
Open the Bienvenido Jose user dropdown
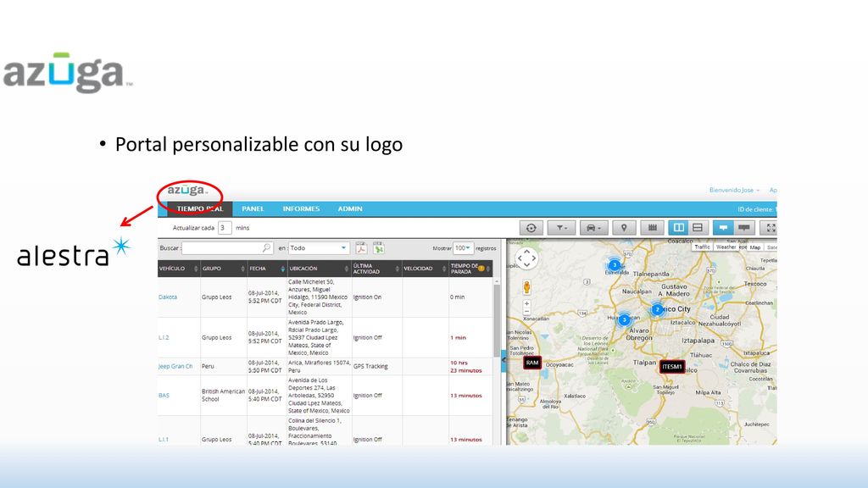click(x=734, y=190)
